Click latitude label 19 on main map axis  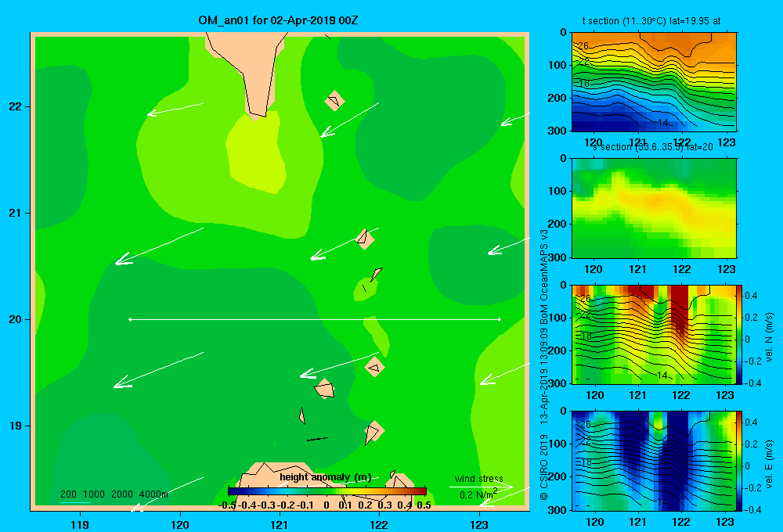click(x=16, y=426)
